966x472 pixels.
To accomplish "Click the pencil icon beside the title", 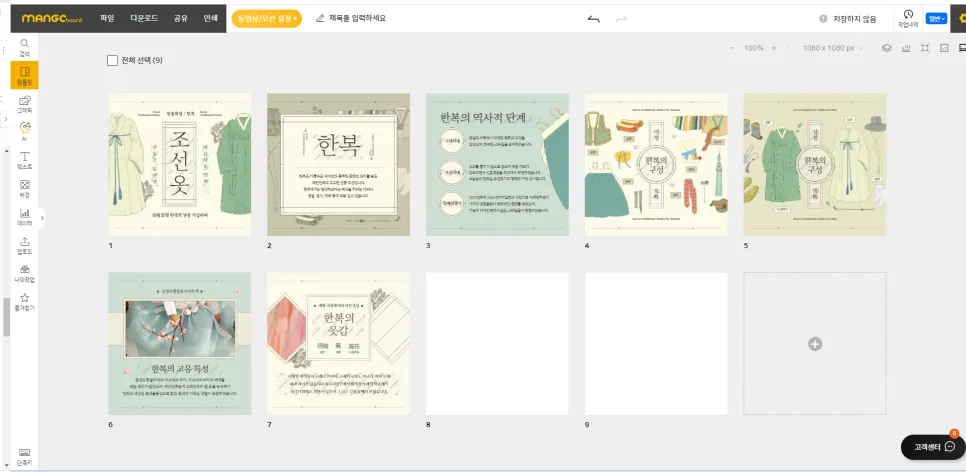I will click(x=320, y=18).
